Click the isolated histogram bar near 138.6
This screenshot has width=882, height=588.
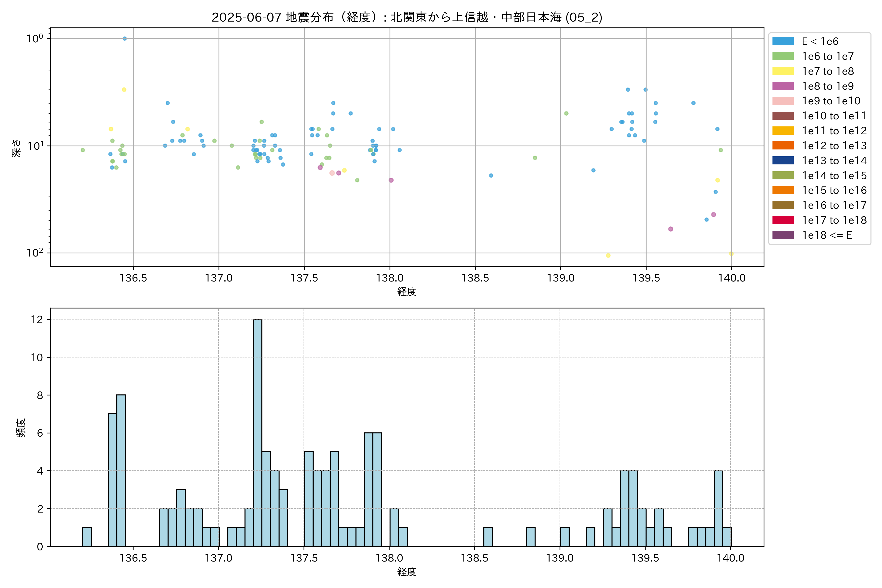pyautogui.click(x=488, y=537)
